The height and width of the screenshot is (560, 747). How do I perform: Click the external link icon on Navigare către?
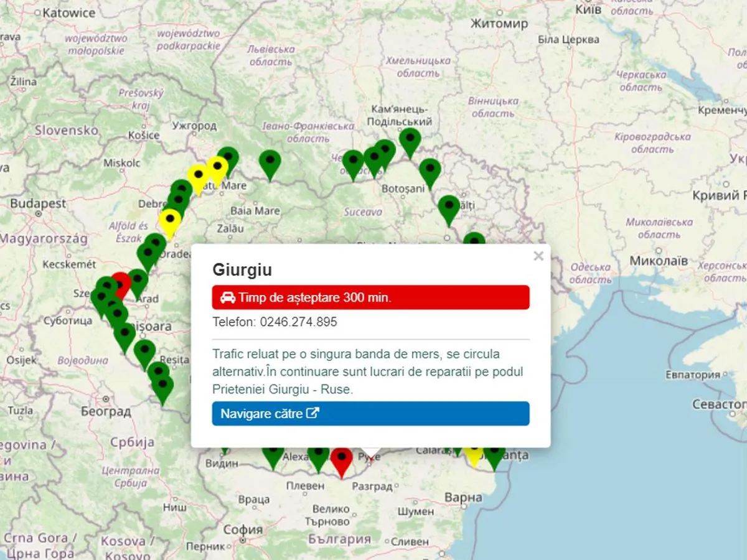[x=313, y=414]
